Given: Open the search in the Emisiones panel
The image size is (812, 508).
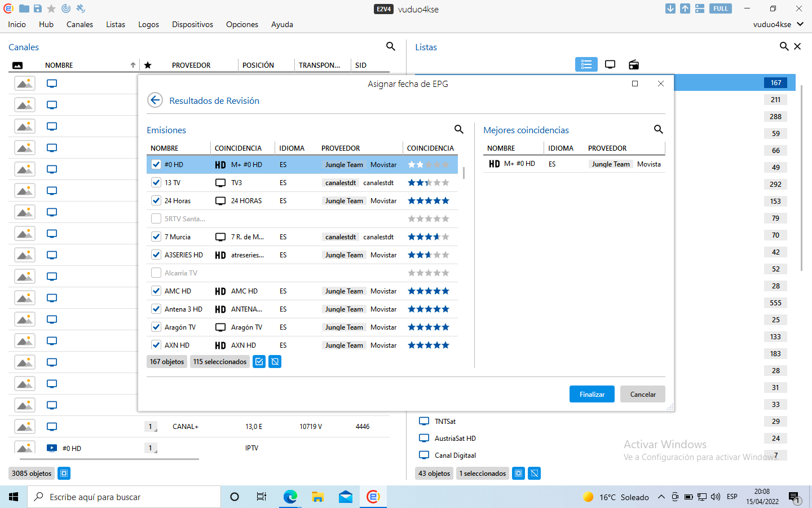Looking at the screenshot, I should [x=459, y=130].
